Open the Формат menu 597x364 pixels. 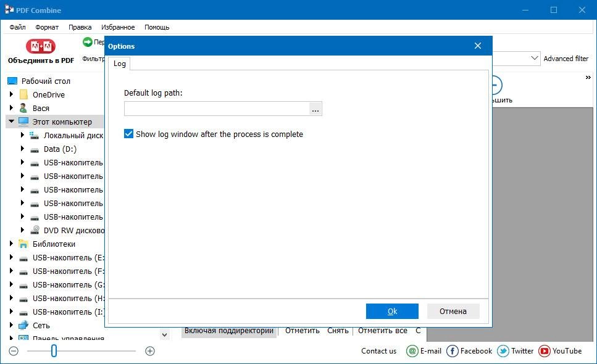pyautogui.click(x=47, y=27)
